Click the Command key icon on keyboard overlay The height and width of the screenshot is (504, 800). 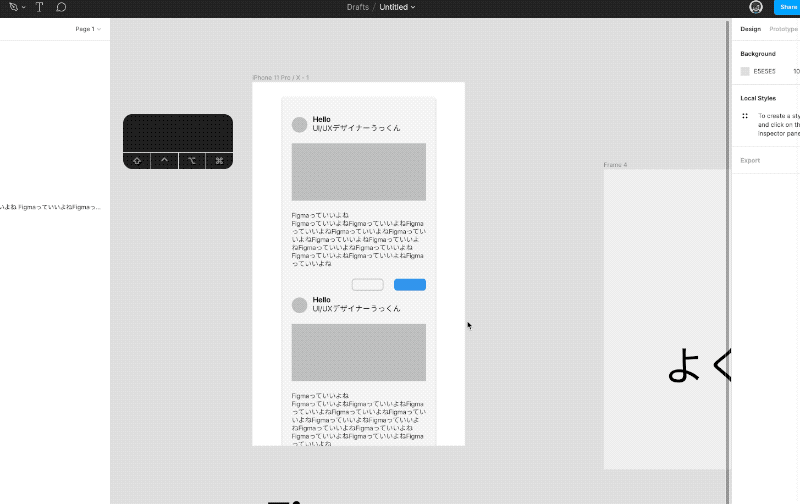219,161
